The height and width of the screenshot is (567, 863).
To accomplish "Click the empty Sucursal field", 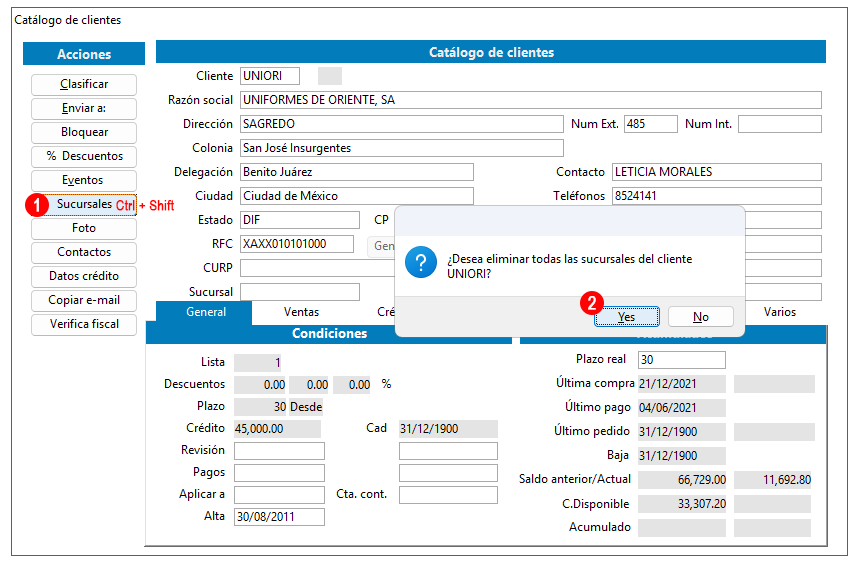I will coord(299,292).
